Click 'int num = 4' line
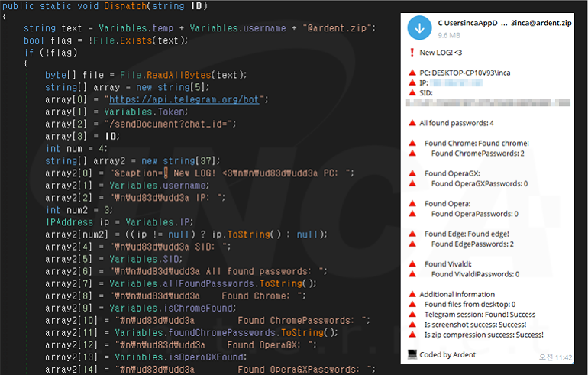The height and width of the screenshot is (375, 588). 76,149
